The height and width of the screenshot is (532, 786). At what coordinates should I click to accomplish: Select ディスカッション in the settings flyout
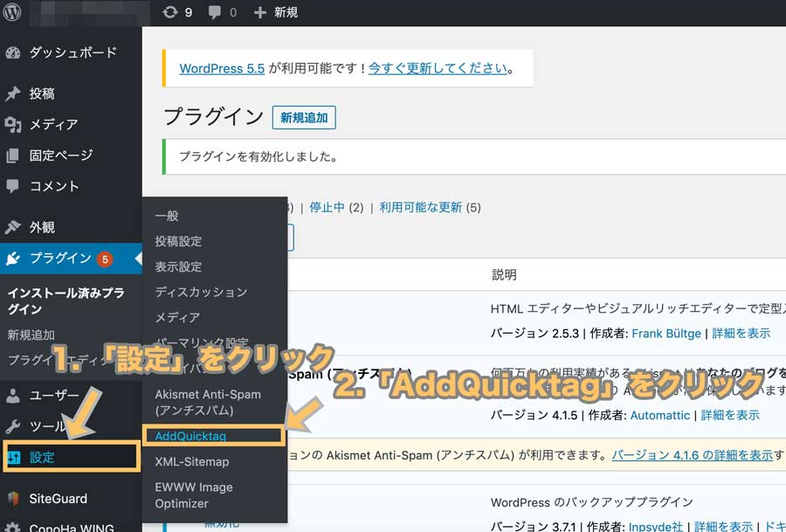tap(201, 292)
